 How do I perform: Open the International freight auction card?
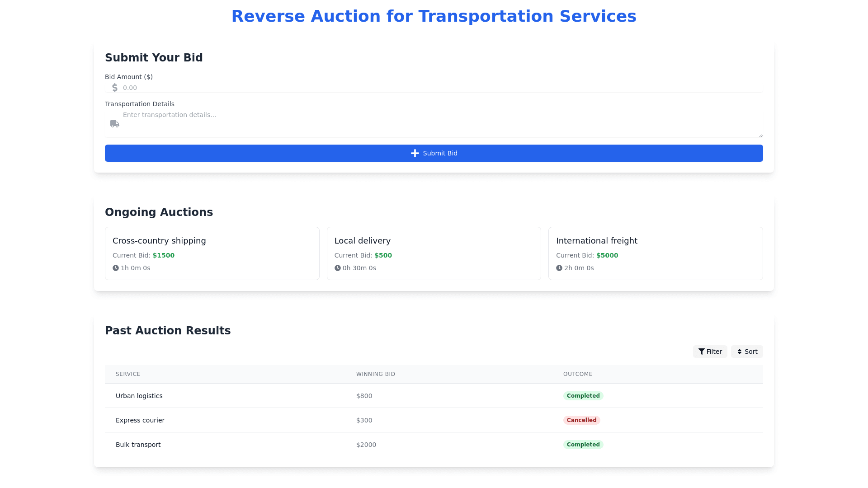(656, 253)
